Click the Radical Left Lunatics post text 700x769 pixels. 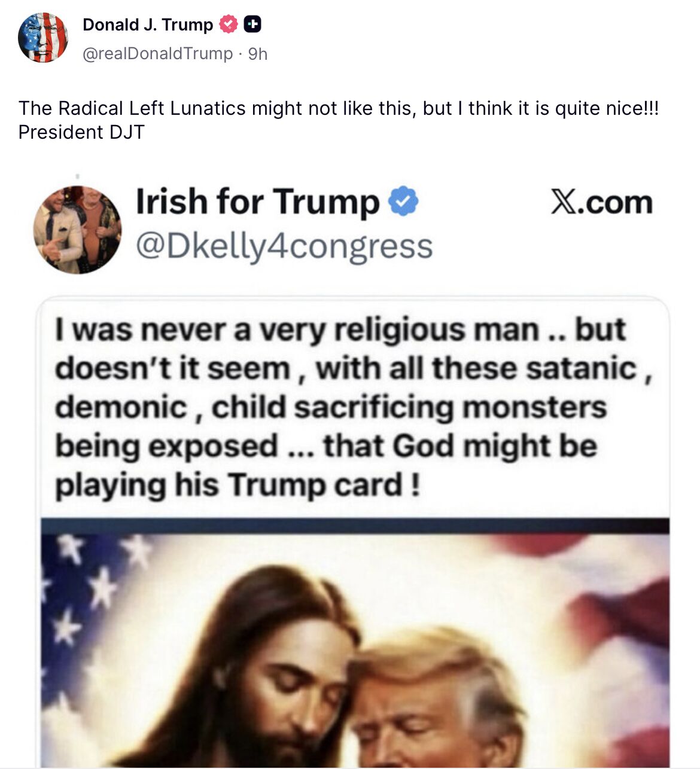(339, 108)
